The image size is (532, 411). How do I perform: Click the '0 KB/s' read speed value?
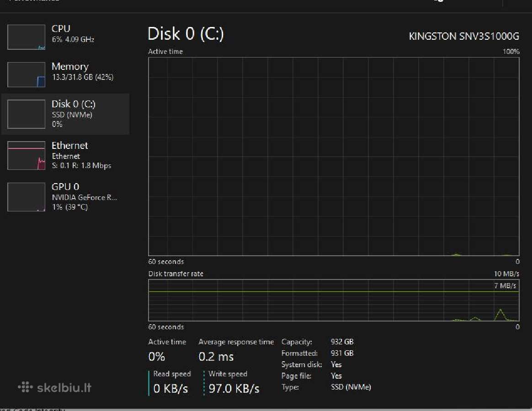coord(170,389)
